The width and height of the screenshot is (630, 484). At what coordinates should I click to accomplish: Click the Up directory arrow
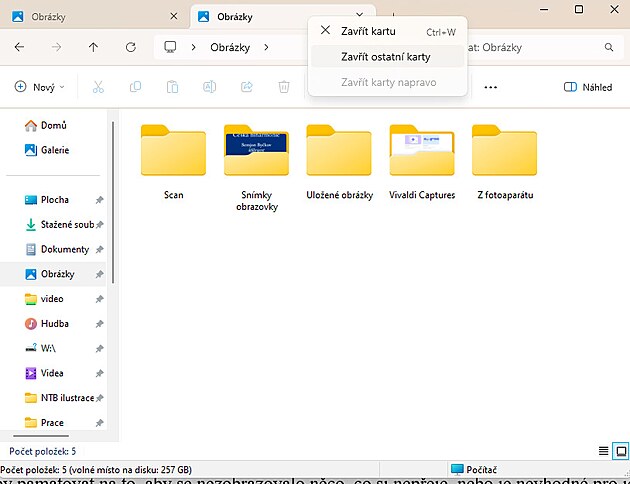pos(93,47)
